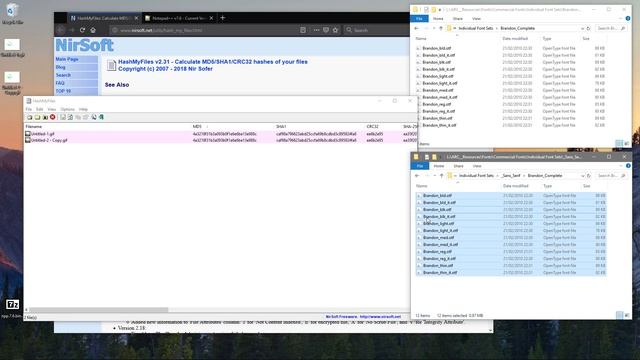
Task: Reload the page in the Firefox browser
Action: 82,30
